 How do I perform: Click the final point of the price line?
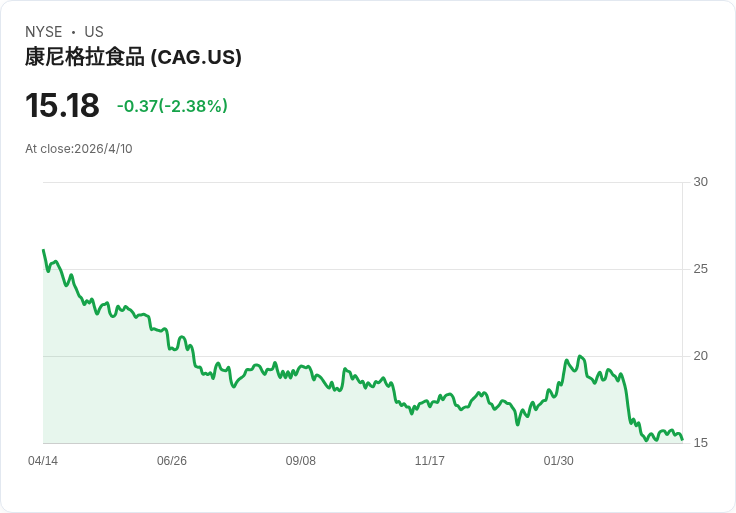pos(682,439)
